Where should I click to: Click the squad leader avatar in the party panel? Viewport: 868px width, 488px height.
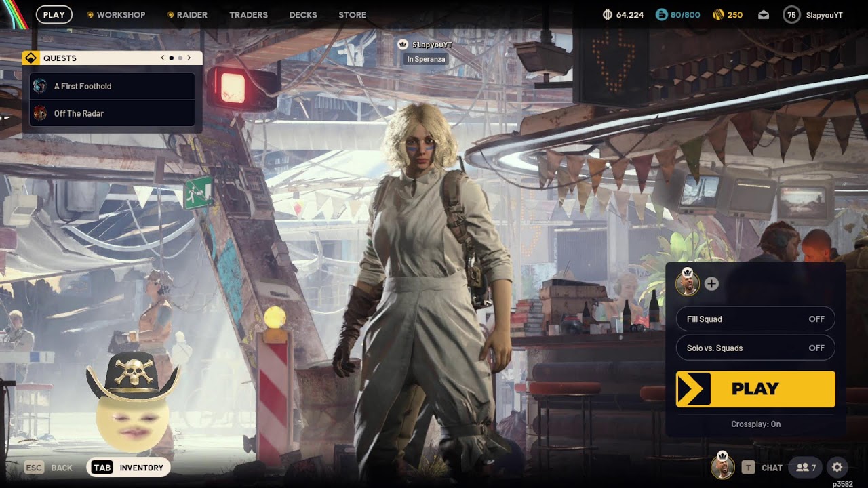click(688, 283)
